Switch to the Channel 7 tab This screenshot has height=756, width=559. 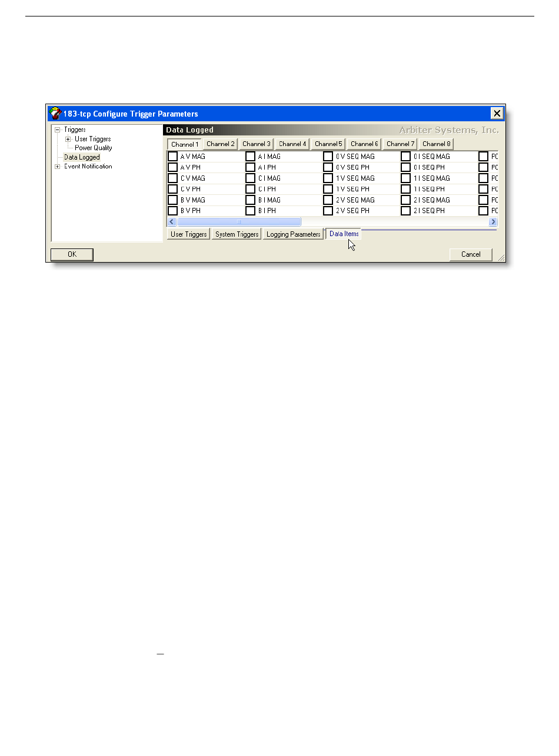pos(400,144)
